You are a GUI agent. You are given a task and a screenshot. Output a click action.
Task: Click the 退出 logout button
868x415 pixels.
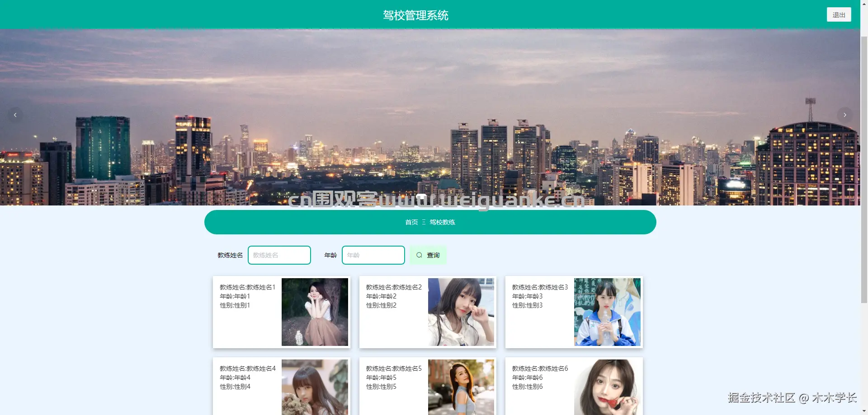(x=839, y=14)
